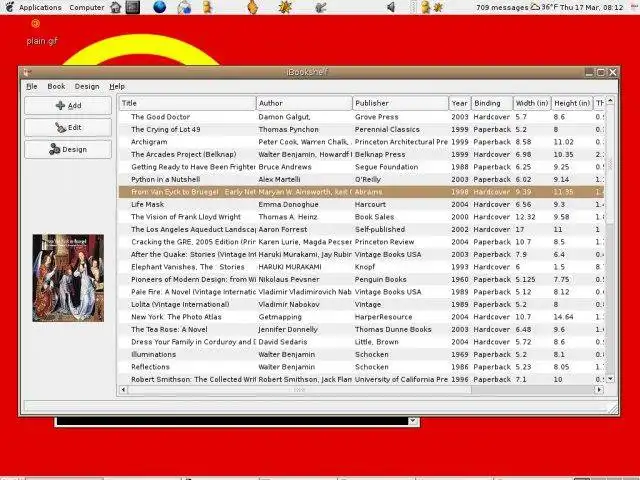Select row The Crying of Lot 49
This screenshot has width=640, height=480.
361,129
